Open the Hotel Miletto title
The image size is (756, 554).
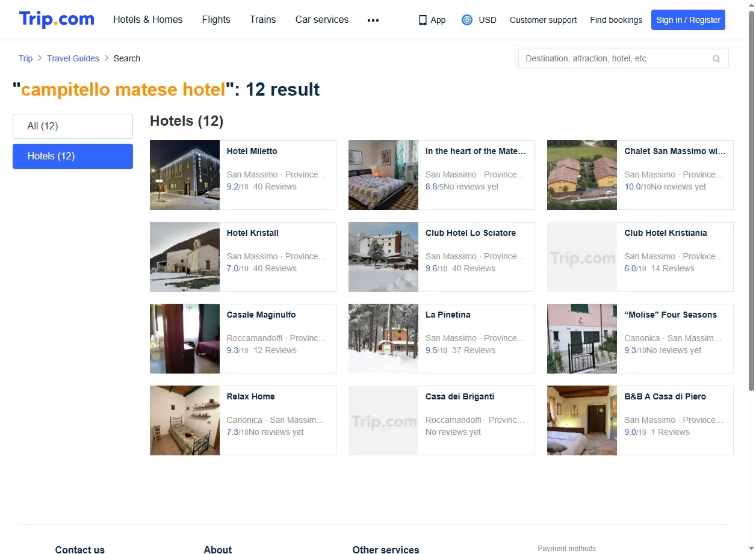tap(252, 151)
